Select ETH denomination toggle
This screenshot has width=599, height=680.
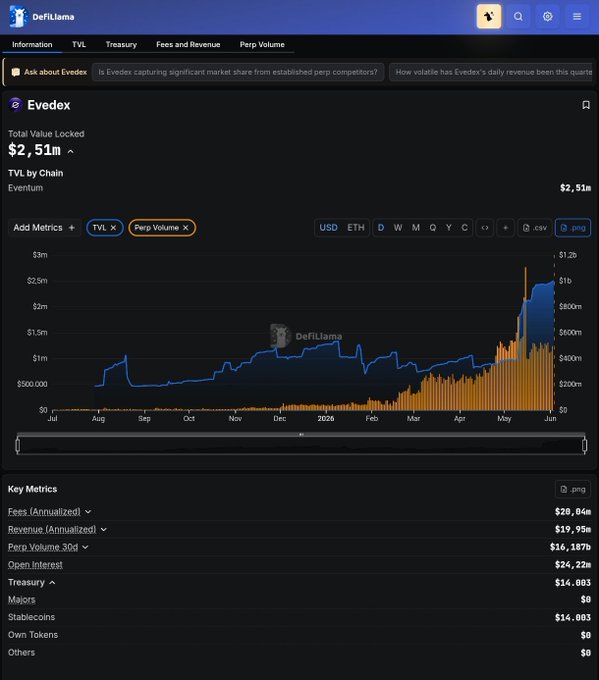point(356,228)
